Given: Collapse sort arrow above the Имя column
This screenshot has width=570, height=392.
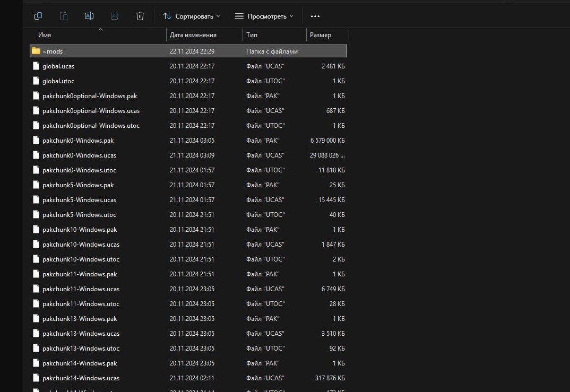Looking at the screenshot, I should (x=100, y=30).
